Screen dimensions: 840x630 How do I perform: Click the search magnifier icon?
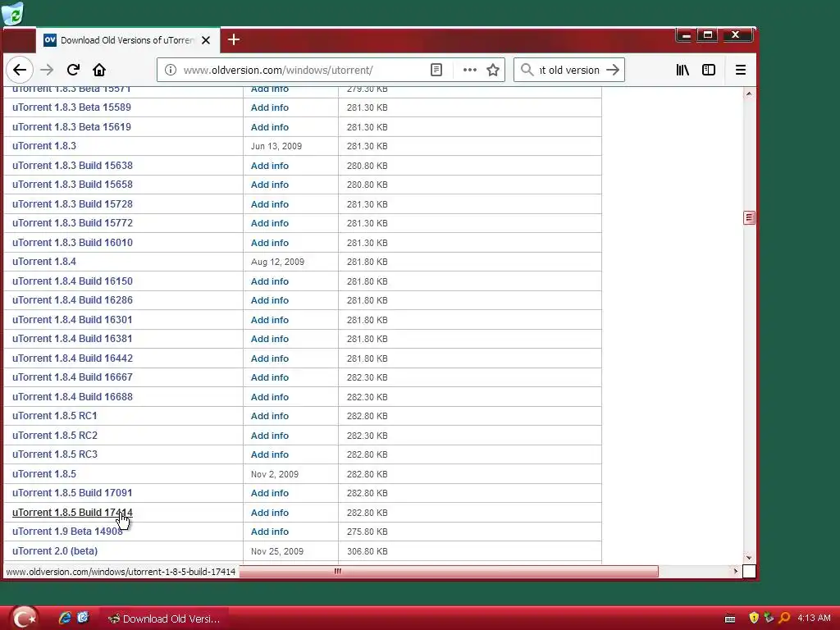pos(527,70)
